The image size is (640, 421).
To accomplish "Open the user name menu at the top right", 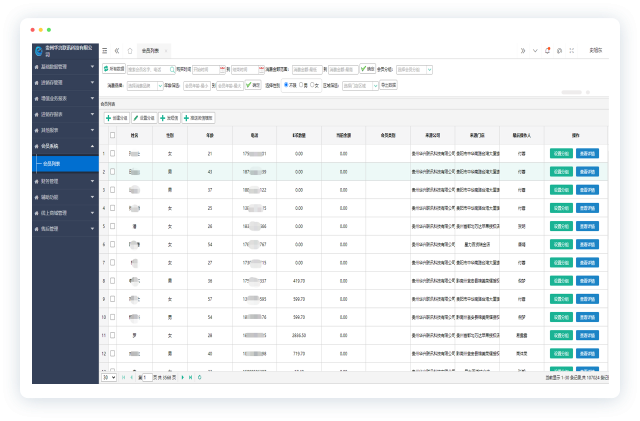I will [596, 50].
